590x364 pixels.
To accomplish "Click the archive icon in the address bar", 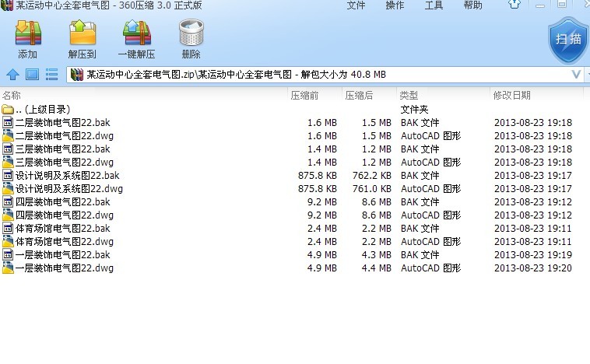I will (77, 75).
